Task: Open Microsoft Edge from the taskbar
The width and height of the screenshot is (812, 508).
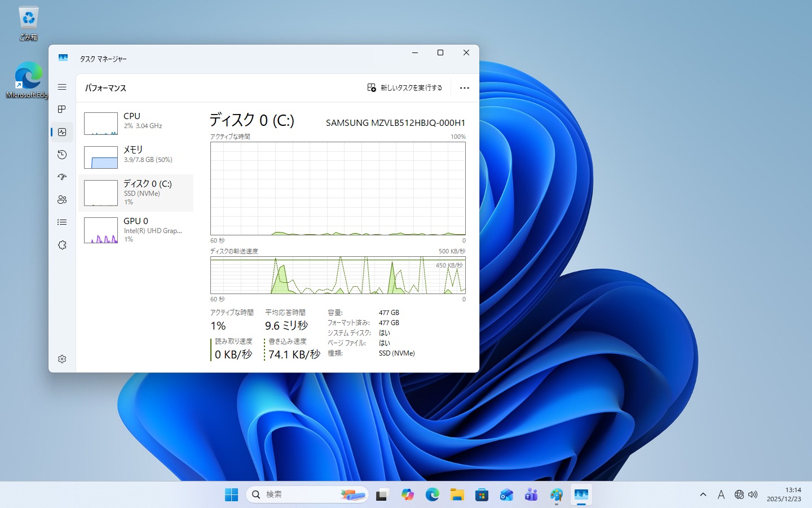Action: pos(432,494)
